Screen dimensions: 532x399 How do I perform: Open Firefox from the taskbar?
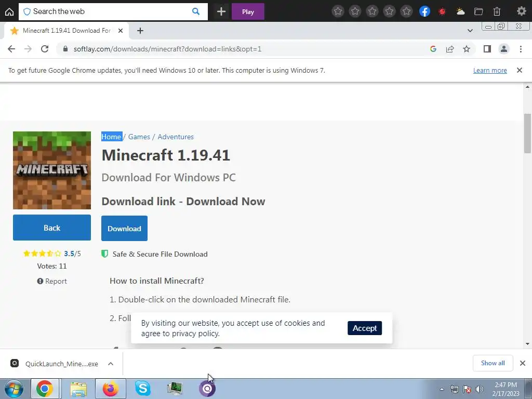pos(111,389)
